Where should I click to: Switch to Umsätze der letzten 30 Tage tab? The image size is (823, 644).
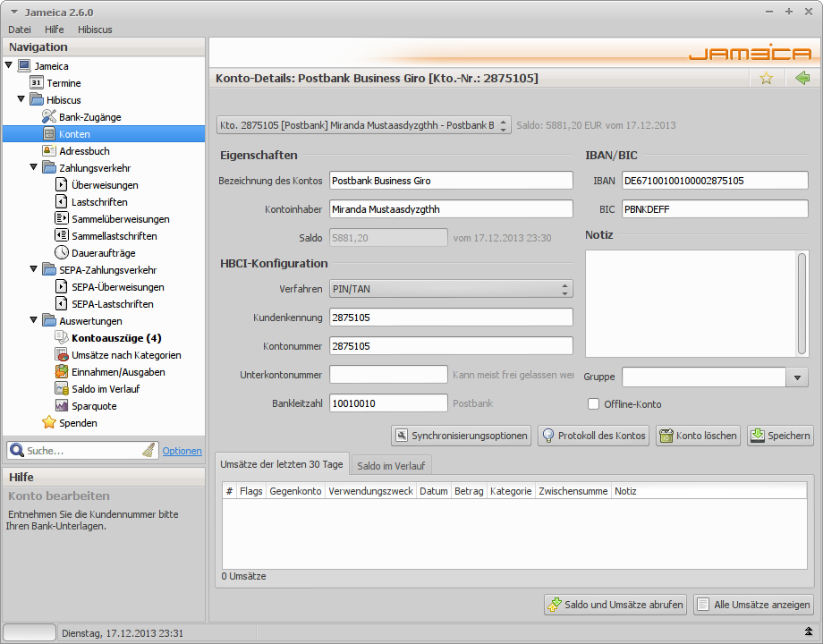coord(282,464)
